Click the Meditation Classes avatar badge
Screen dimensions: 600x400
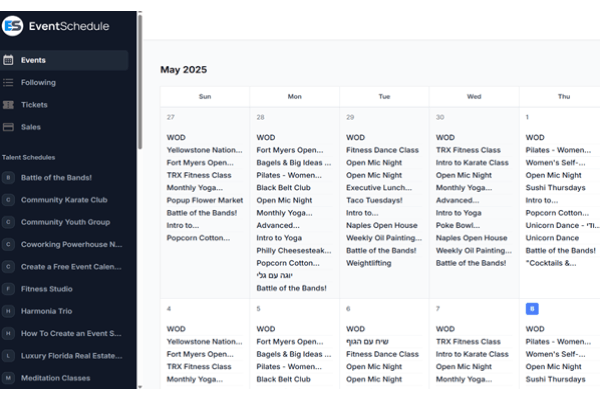pos(9,378)
